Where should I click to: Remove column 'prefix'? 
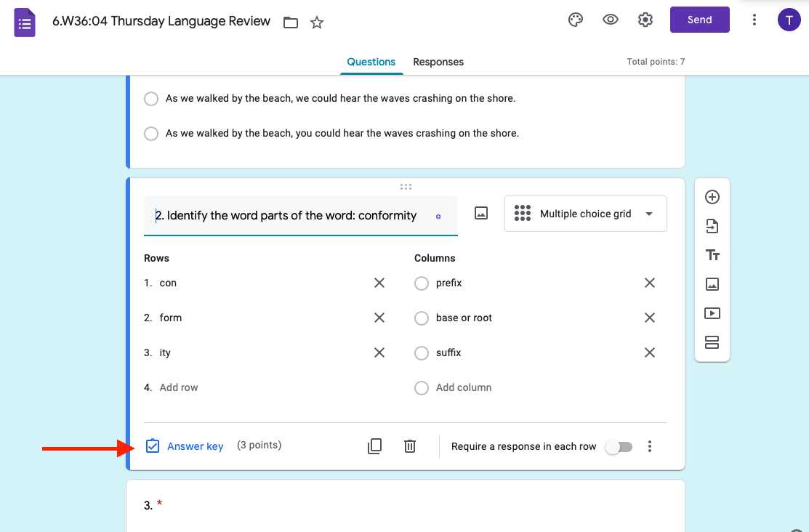click(650, 283)
